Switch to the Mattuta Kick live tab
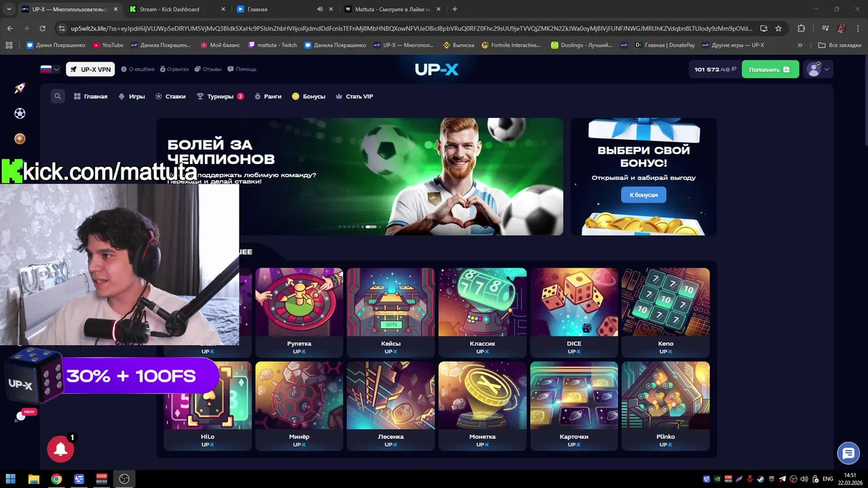868x488 pixels. point(392,9)
